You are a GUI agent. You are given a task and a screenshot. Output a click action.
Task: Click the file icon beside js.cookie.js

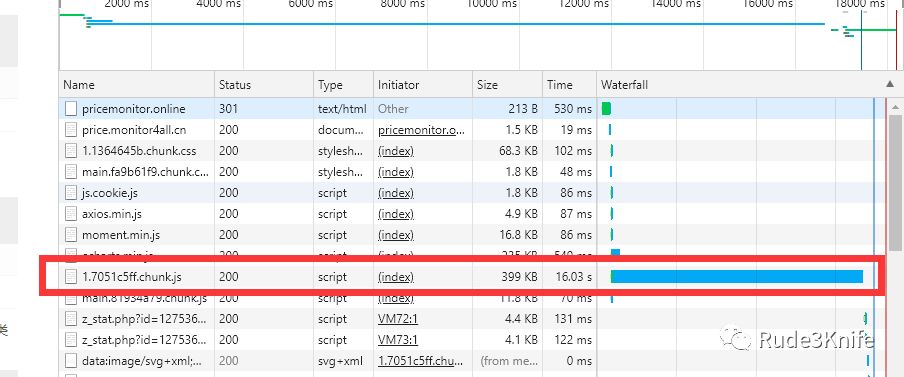pos(70,193)
